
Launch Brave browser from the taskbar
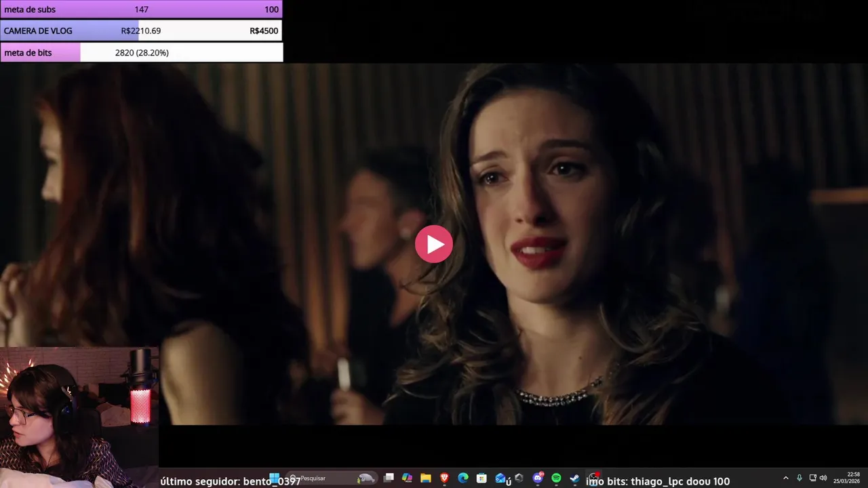(x=444, y=479)
